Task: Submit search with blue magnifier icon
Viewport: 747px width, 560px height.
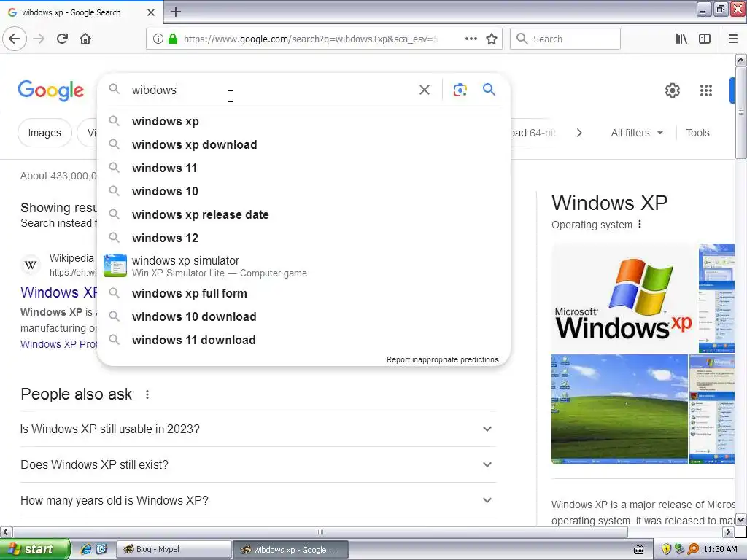Action: pyautogui.click(x=489, y=89)
